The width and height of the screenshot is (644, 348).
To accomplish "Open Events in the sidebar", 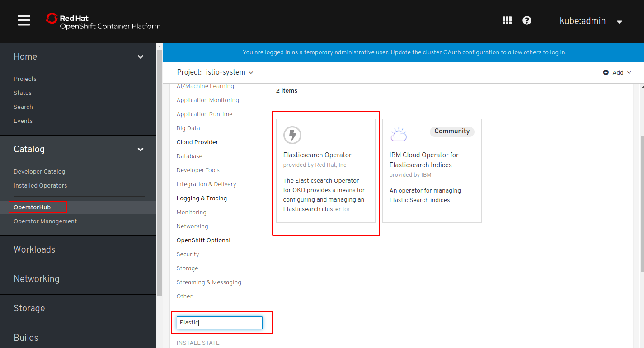I will (x=23, y=121).
